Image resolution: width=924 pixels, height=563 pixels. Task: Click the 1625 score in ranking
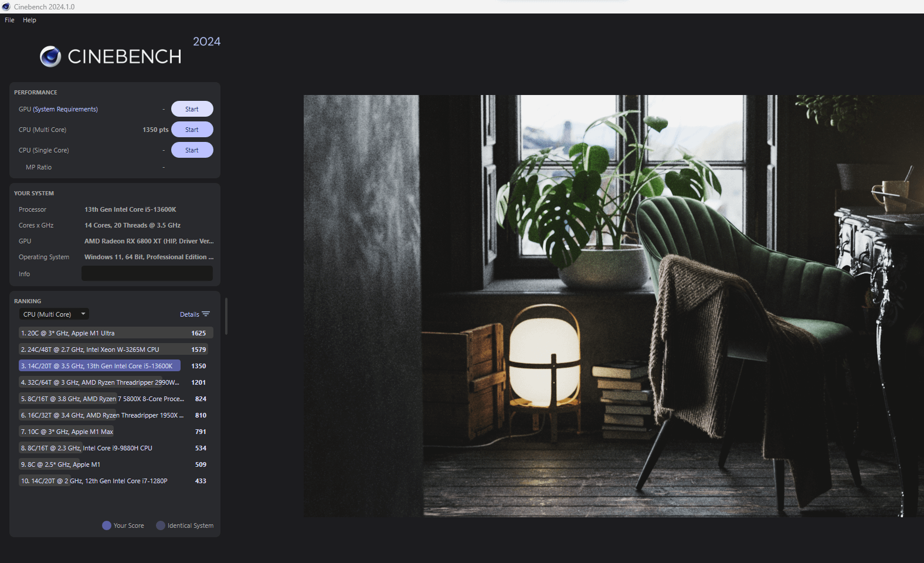coord(199,333)
